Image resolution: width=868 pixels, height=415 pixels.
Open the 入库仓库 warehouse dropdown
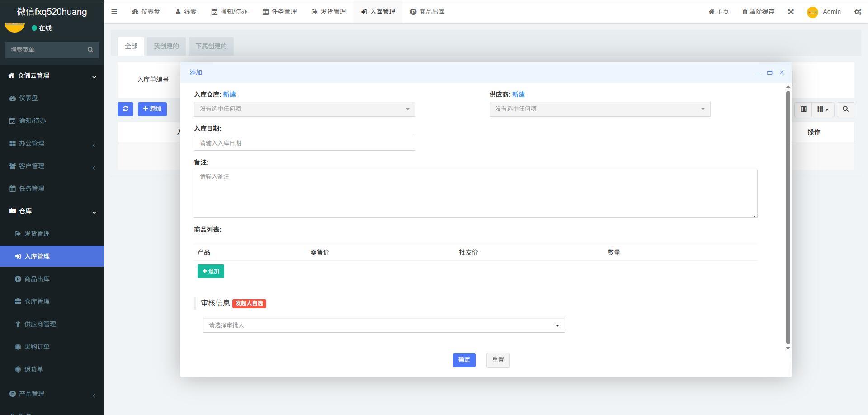pyautogui.click(x=304, y=109)
